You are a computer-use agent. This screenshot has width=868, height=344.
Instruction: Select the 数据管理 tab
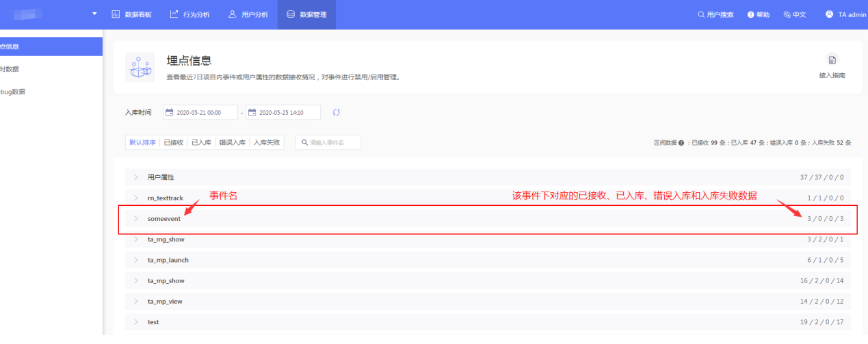tap(306, 14)
